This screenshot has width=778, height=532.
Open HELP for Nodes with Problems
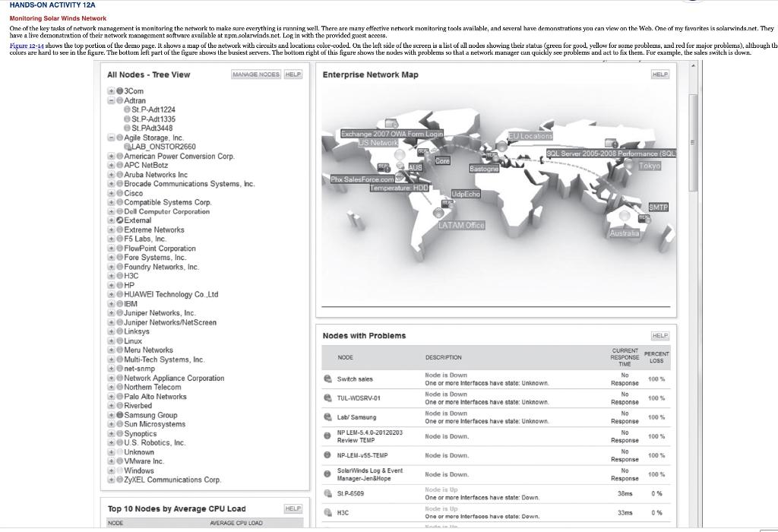tap(660, 335)
